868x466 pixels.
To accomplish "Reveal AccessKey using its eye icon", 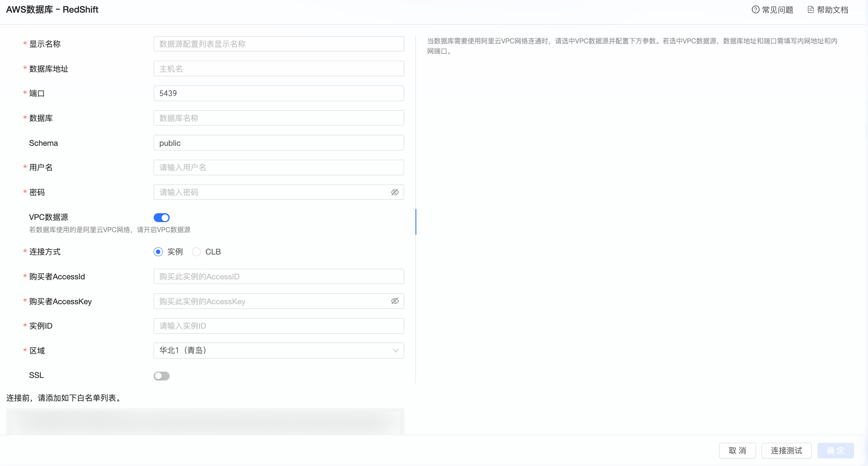I will [x=395, y=301].
